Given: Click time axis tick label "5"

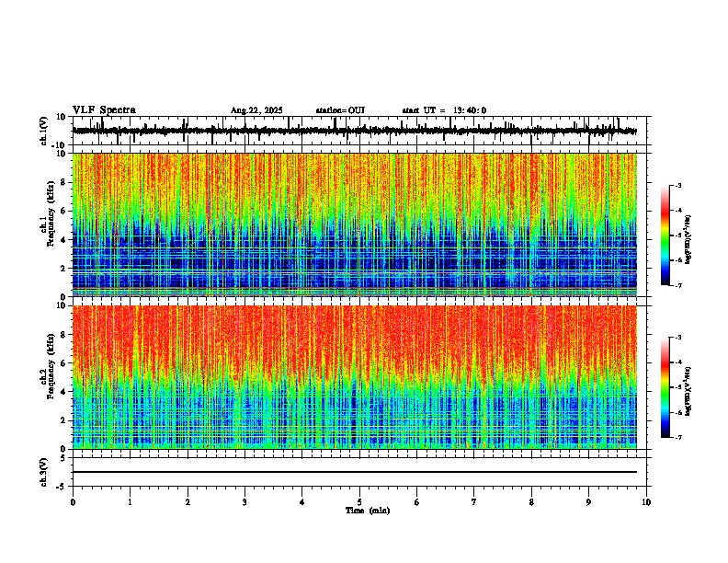Looking at the screenshot, I should 359,502.
